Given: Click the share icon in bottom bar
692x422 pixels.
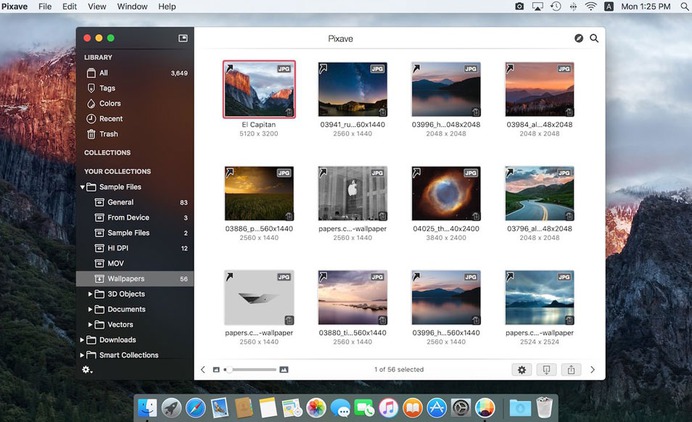Looking at the screenshot, I should tap(571, 369).
